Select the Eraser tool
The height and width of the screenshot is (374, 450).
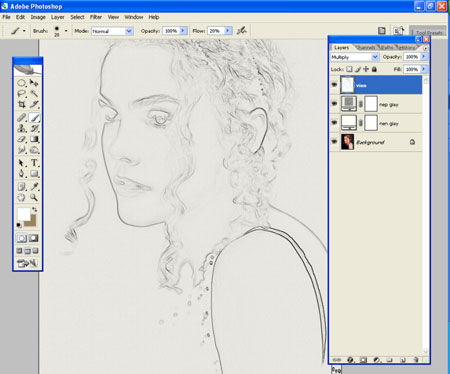(22, 139)
